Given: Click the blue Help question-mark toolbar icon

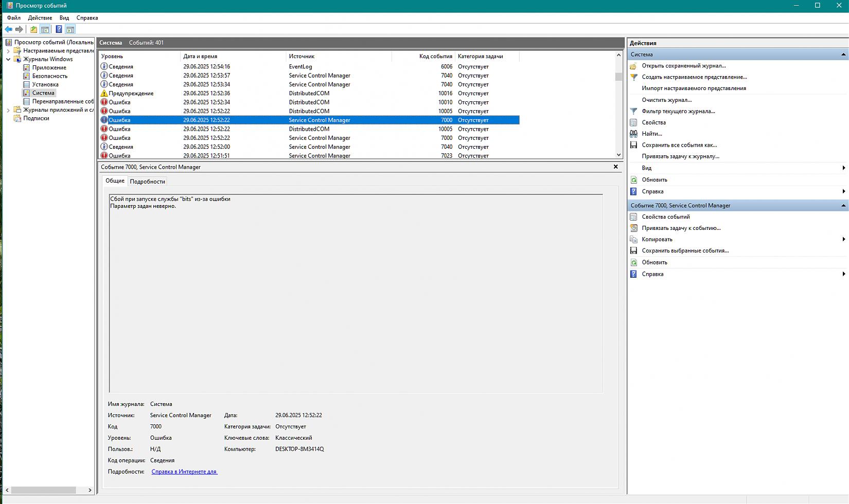Looking at the screenshot, I should click(x=59, y=29).
